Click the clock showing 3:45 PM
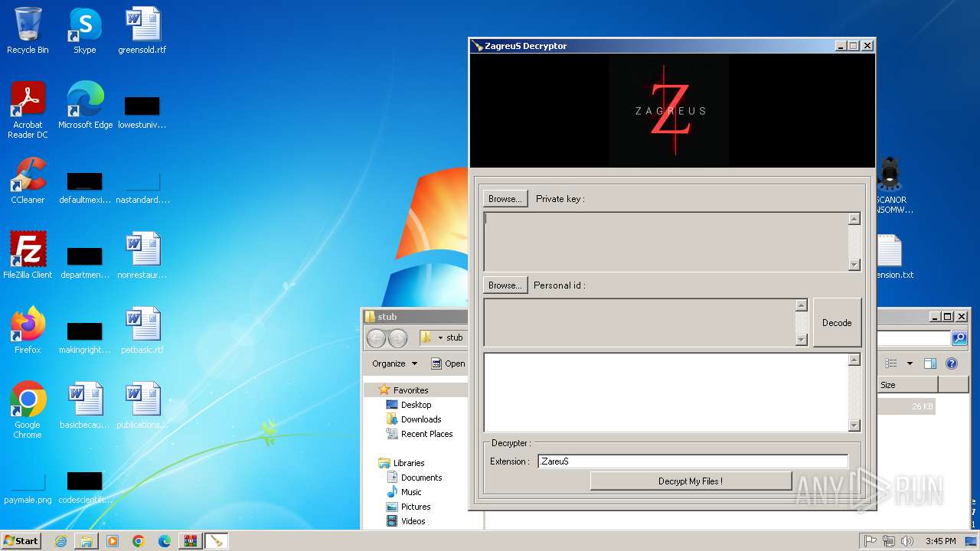The image size is (980, 551). (940, 541)
